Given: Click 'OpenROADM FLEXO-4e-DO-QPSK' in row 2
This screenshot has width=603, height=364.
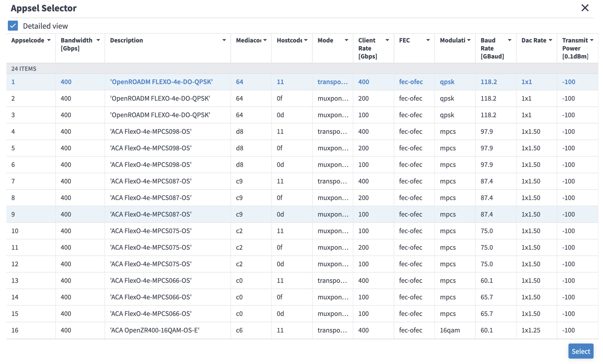Looking at the screenshot, I should tap(160, 98).
